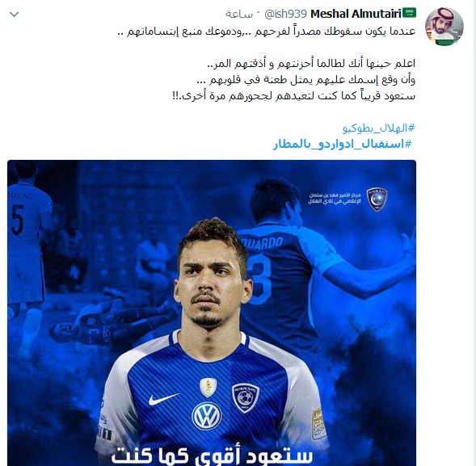This screenshot has width=476, height=466.
Task: Click the number 5 on background player
Action: pos(17,220)
